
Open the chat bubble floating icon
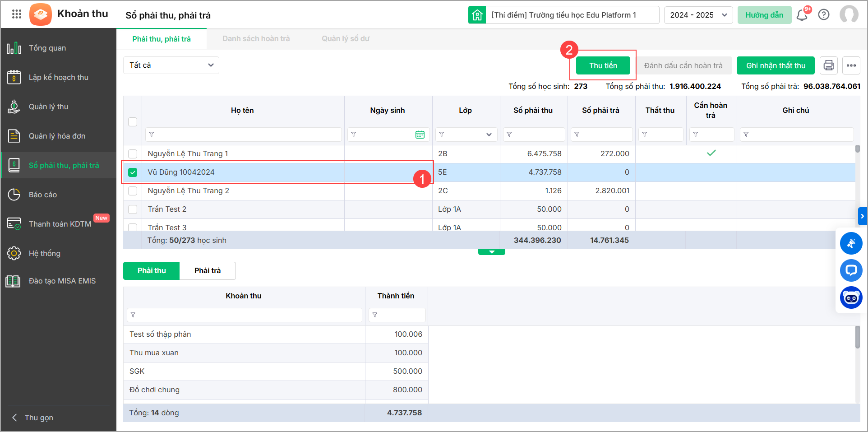[x=851, y=270]
